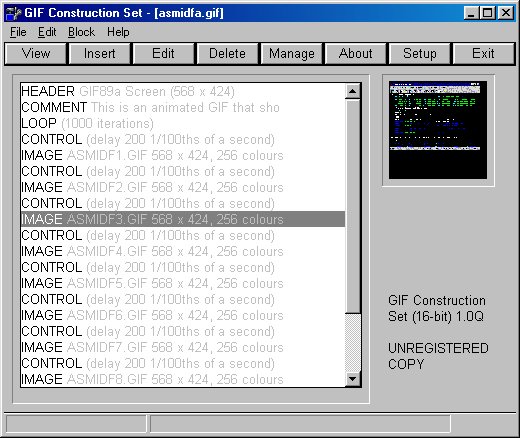
Task: Minimize the GIF Construction Set window
Action: [471, 13]
